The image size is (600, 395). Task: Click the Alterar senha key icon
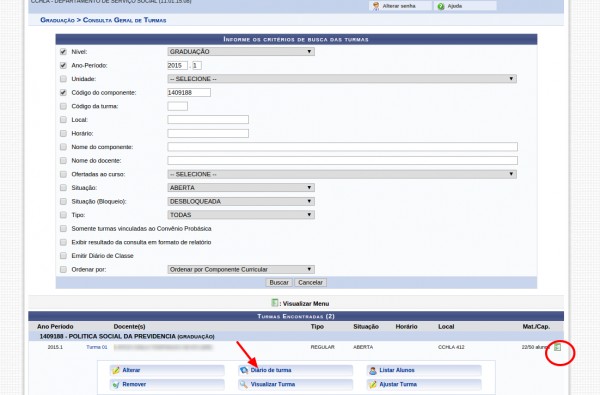pos(376,6)
